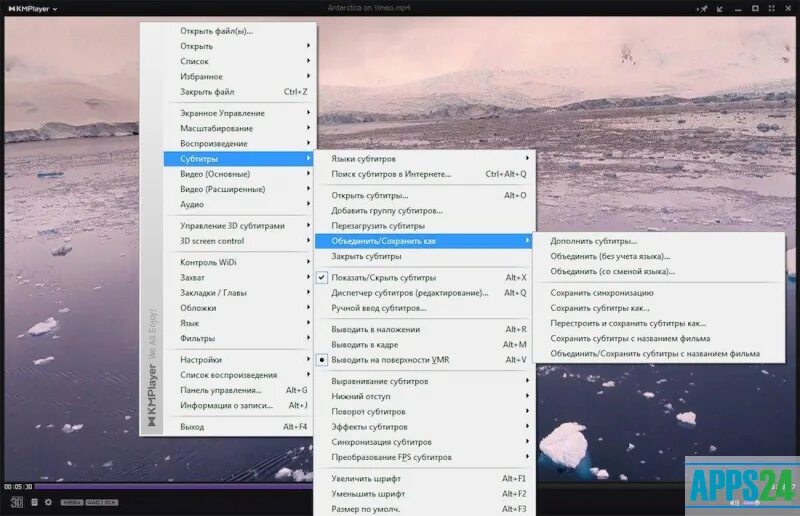Open Языки субтитров submenu
800x516 pixels.
(x=426, y=159)
